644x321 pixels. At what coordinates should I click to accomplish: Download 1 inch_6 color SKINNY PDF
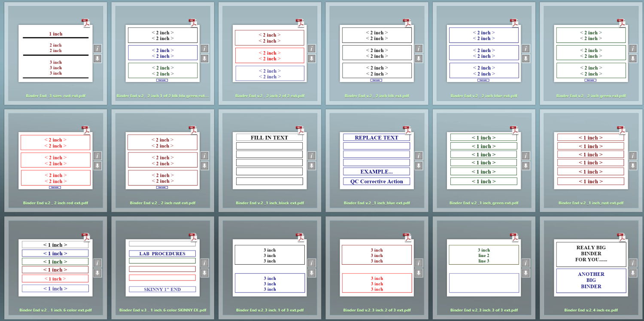tap(204, 273)
